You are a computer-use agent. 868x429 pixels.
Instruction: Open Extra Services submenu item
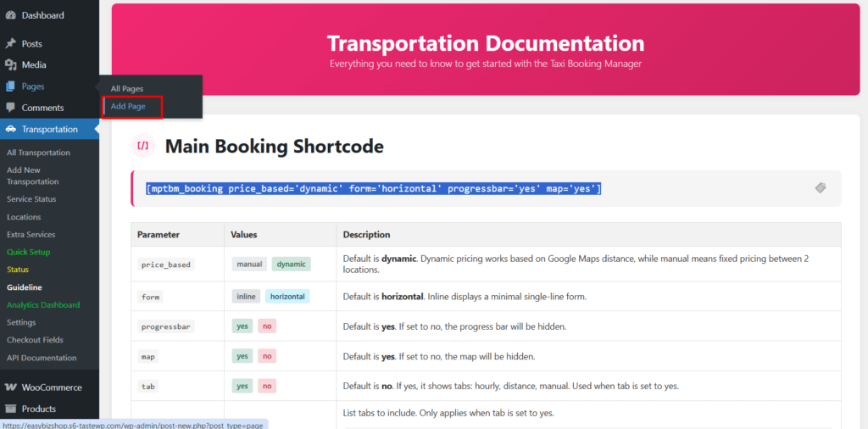(x=31, y=235)
